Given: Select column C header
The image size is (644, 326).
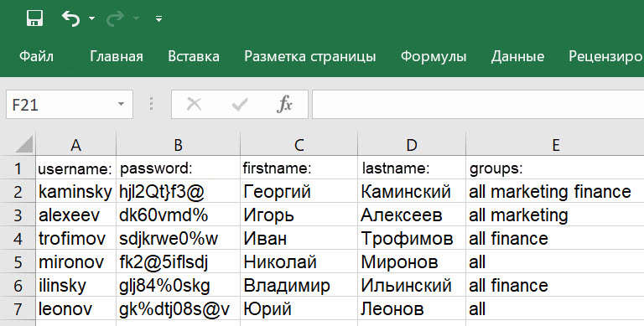Looking at the screenshot, I should [x=299, y=144].
